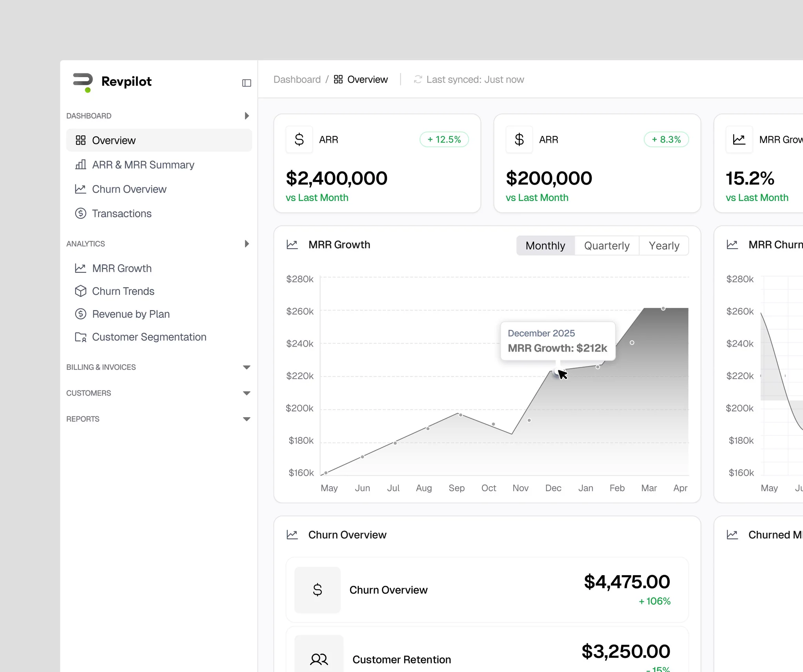803x672 pixels.
Task: Click the September data point on MRR chart
Action: 461,415
